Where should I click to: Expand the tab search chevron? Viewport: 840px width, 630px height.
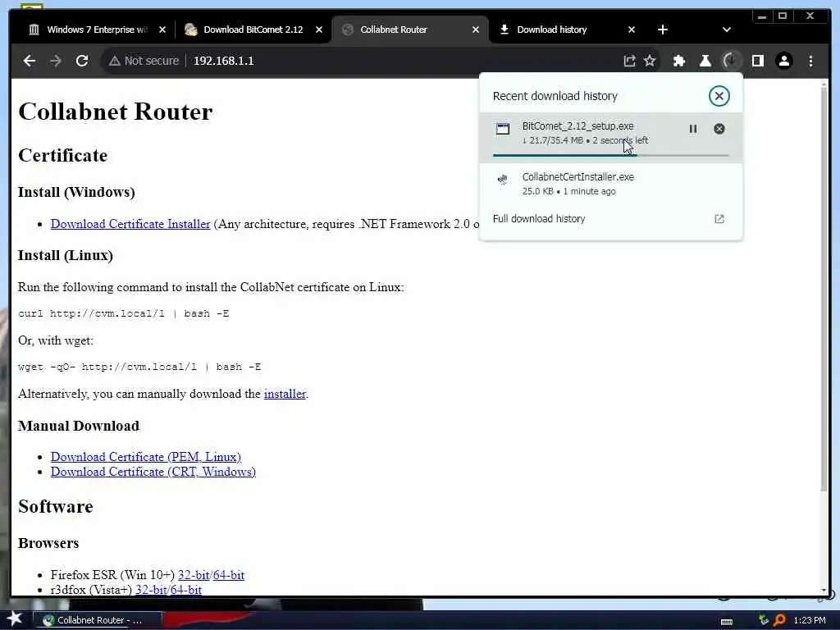pyautogui.click(x=727, y=30)
